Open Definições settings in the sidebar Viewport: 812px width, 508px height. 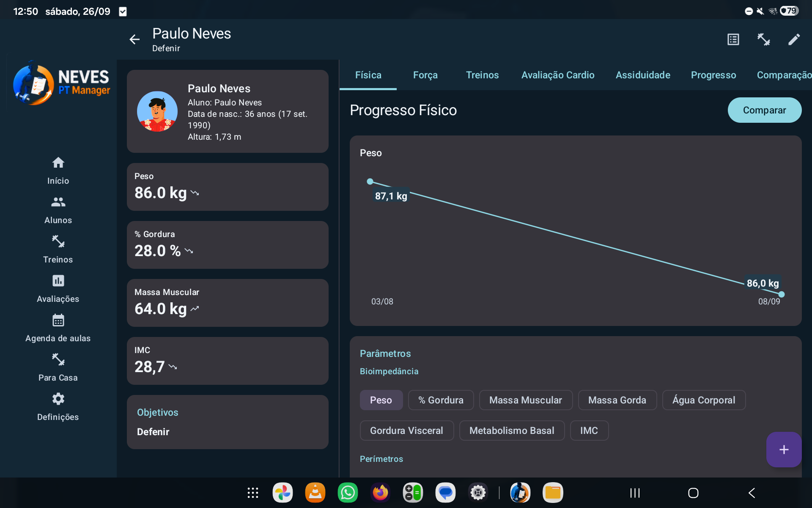(58, 407)
